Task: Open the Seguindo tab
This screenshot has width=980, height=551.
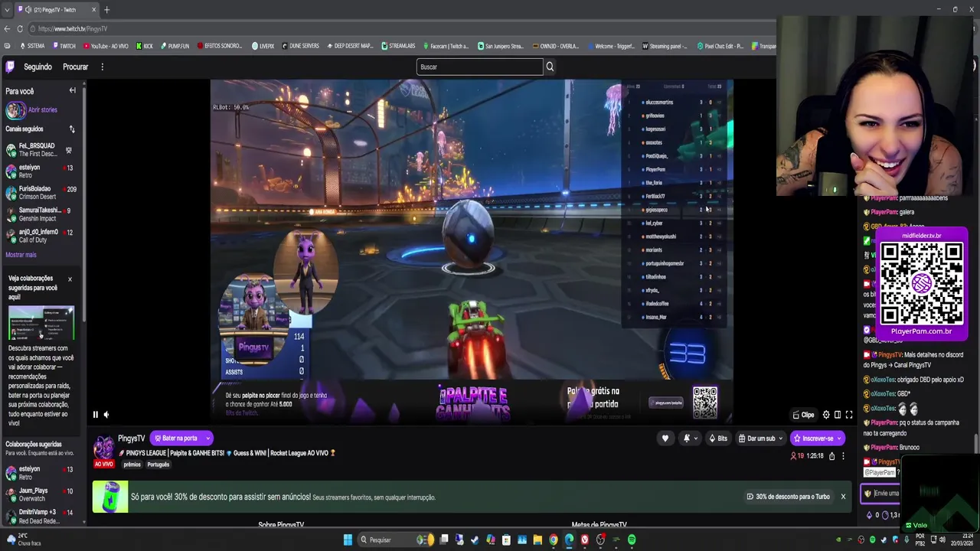Action: tap(38, 67)
